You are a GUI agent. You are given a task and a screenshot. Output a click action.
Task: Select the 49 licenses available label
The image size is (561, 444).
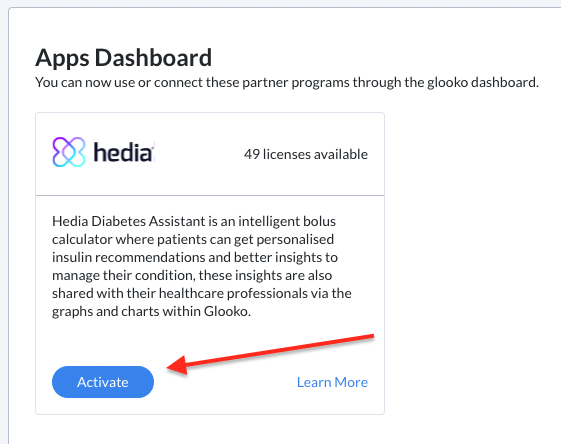[x=306, y=154]
